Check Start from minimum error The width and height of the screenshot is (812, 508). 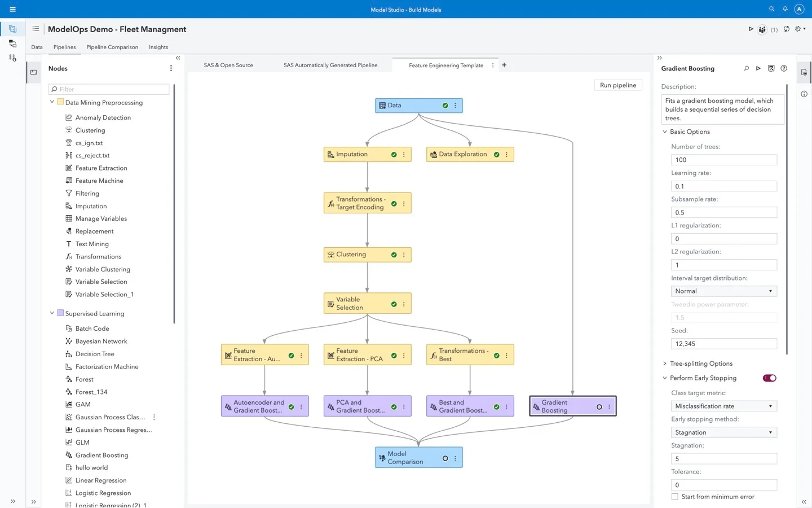pos(675,497)
